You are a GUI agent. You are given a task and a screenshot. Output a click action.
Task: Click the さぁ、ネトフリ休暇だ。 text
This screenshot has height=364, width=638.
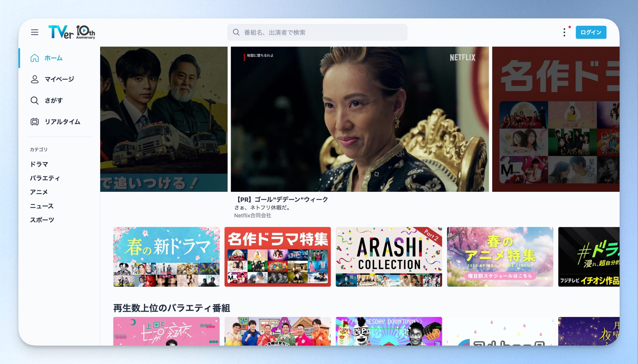pyautogui.click(x=262, y=208)
